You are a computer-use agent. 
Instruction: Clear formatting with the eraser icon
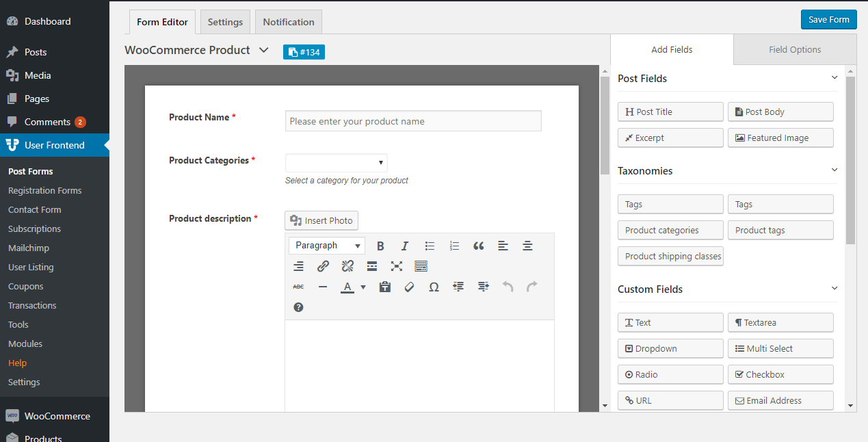pyautogui.click(x=410, y=287)
